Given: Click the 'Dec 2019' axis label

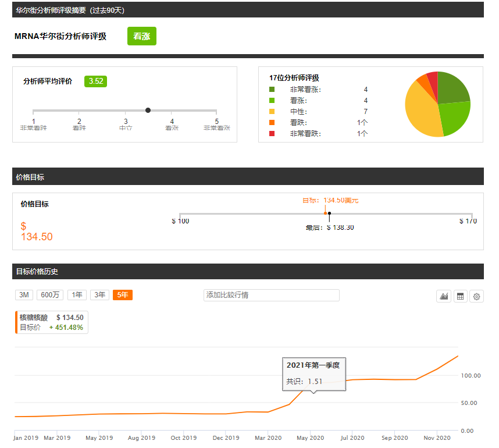Looking at the screenshot, I should (x=226, y=438).
